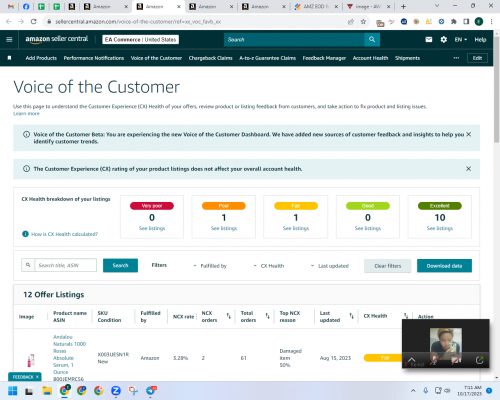The image size is (500, 400).
Task: Open the messages envelope icon
Action: coord(429,40)
